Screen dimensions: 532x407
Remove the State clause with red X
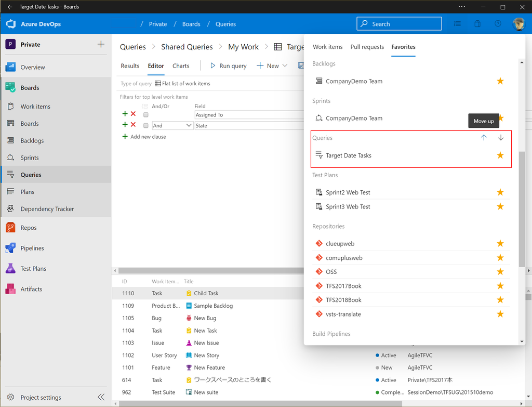click(133, 125)
